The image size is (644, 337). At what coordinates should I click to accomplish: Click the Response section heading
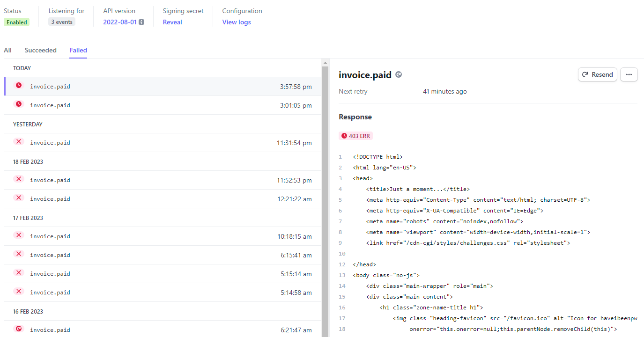click(x=355, y=117)
